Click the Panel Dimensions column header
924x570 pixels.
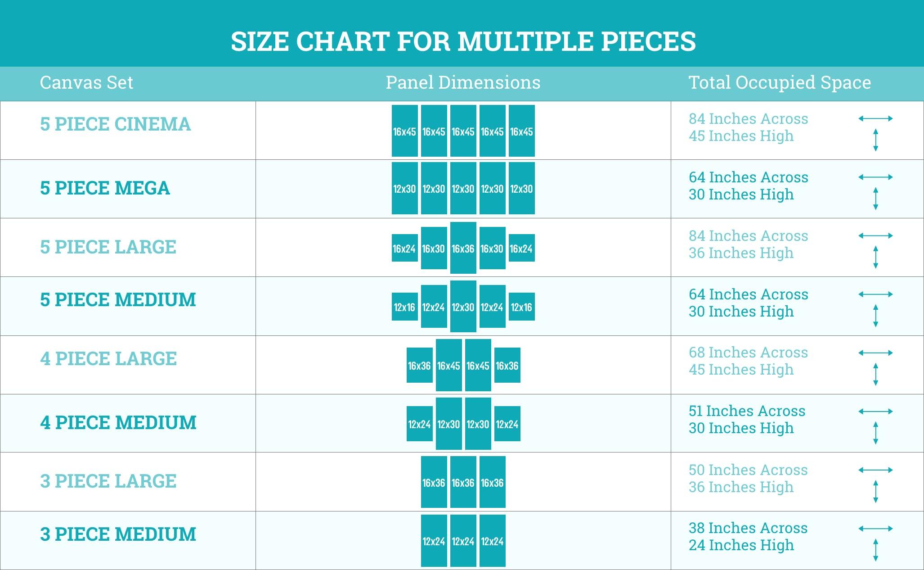click(x=463, y=83)
